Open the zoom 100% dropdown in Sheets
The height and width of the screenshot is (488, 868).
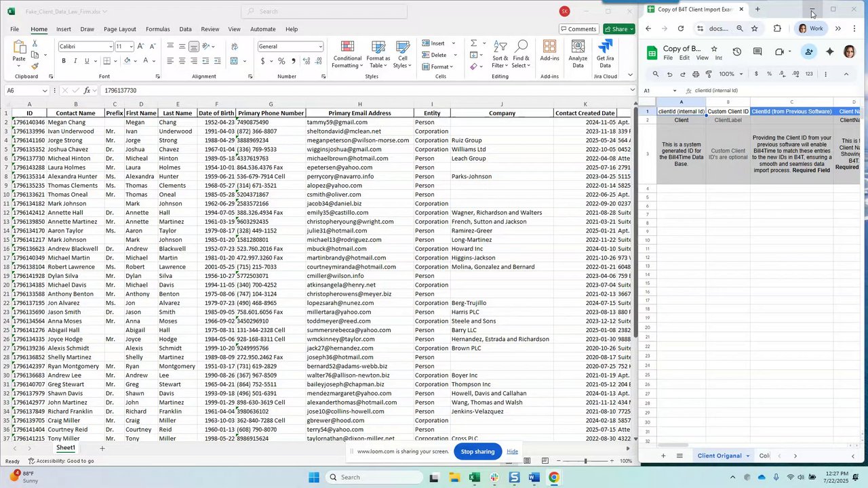(x=730, y=74)
